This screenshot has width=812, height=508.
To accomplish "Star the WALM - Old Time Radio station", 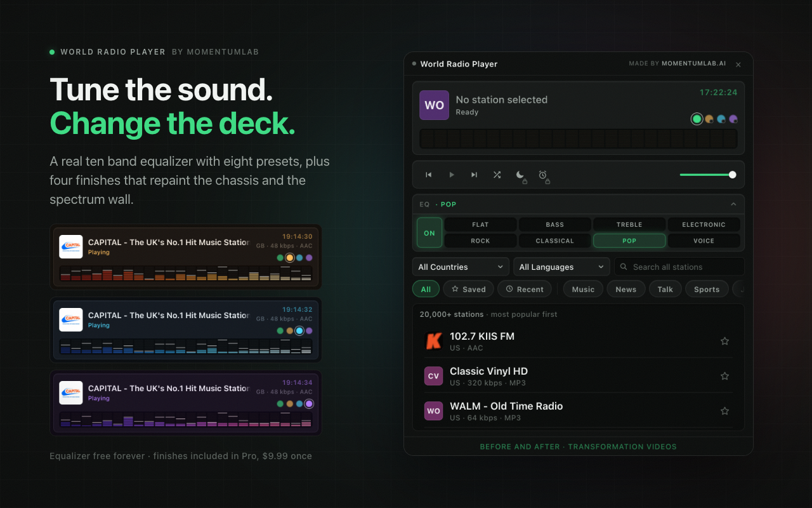I will [x=724, y=411].
